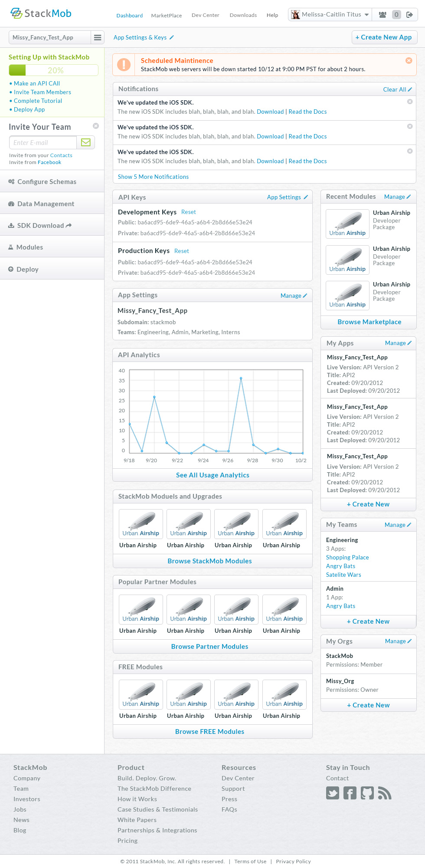
Task: Open first Urban Airship under StackMob Moduels and Upgrades
Action: pyautogui.click(x=141, y=524)
